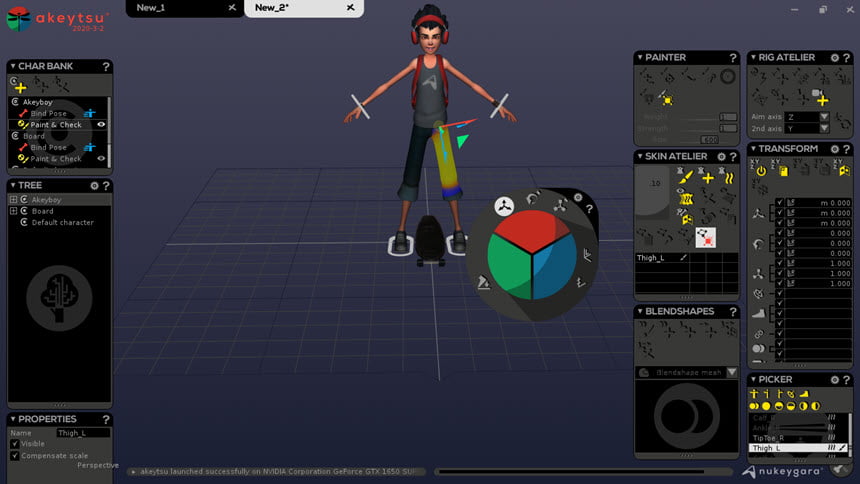The height and width of the screenshot is (484, 860).
Task: Select the paint brush in Skin Atelier
Action: click(685, 177)
